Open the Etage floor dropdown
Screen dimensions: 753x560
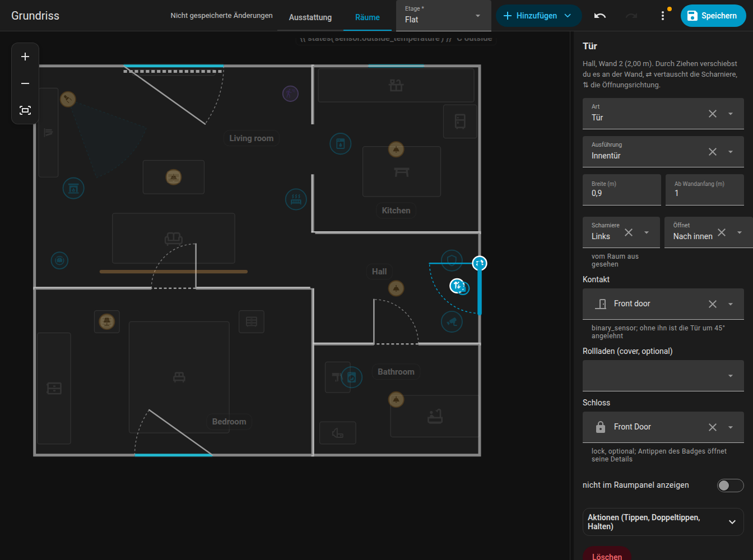pyautogui.click(x=443, y=16)
